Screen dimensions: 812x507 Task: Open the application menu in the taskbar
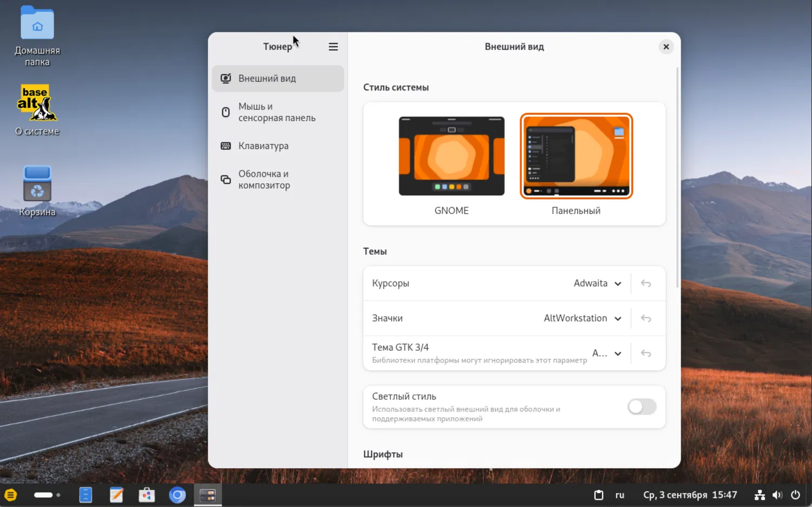click(x=11, y=495)
